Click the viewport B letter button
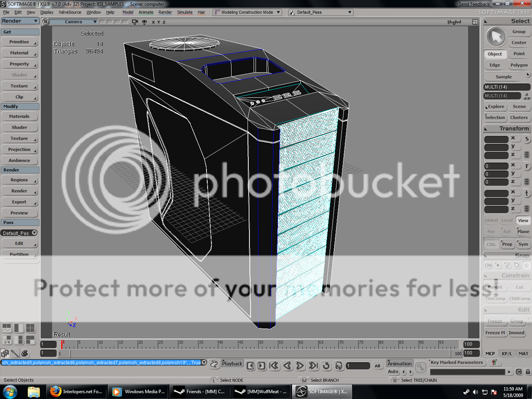This screenshot has width=532, height=399. pyautogui.click(x=46, y=22)
